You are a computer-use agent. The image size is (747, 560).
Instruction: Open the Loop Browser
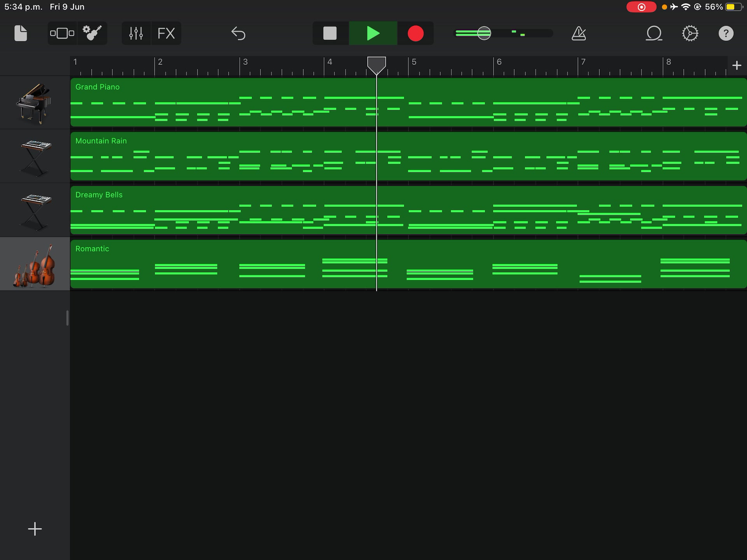654,33
